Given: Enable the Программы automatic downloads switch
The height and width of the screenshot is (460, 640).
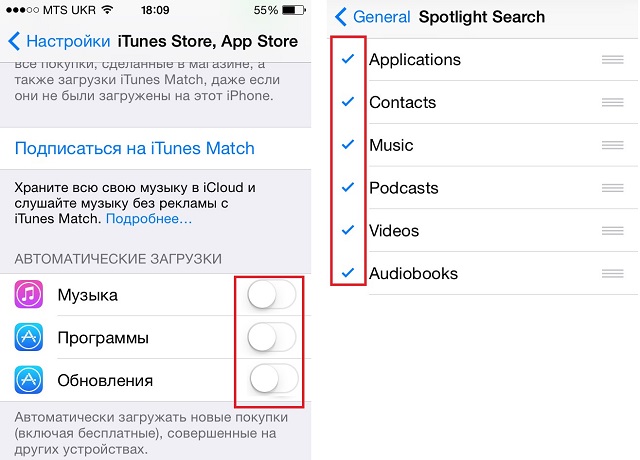Looking at the screenshot, I should coord(271,337).
